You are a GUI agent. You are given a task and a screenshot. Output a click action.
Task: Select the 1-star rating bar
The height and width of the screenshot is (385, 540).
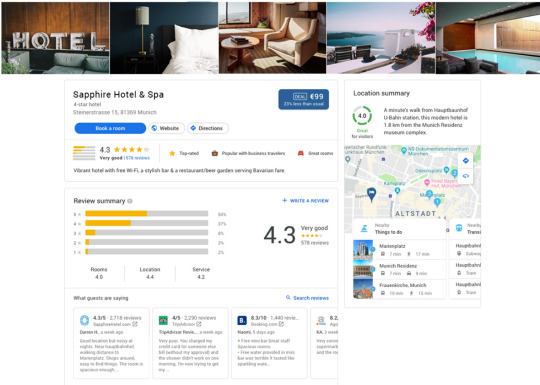147,252
